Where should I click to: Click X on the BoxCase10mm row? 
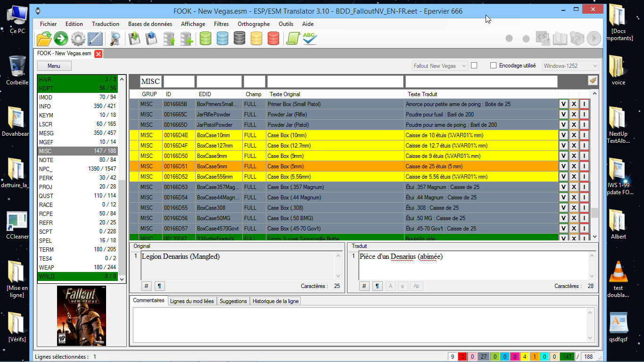tap(574, 135)
